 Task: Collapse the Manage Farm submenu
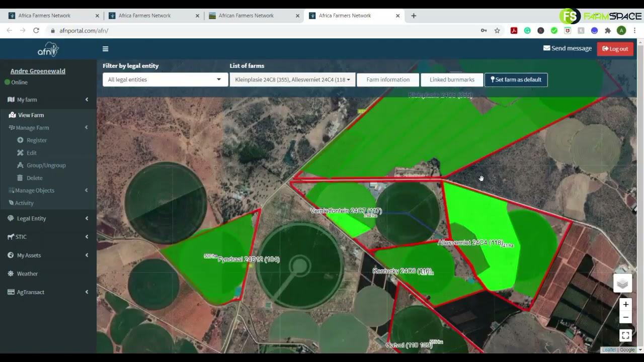point(48,128)
